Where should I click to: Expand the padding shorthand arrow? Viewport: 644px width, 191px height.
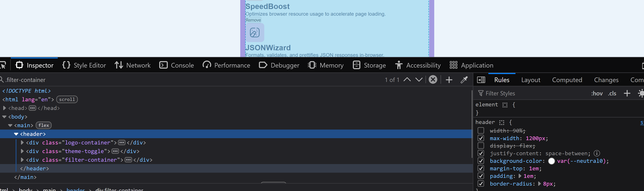point(520,176)
